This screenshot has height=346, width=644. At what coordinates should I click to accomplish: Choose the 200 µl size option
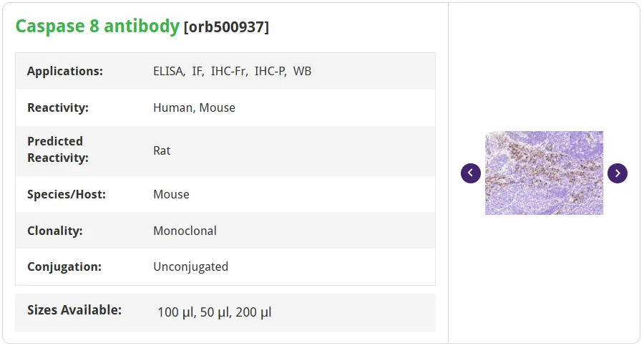click(253, 312)
